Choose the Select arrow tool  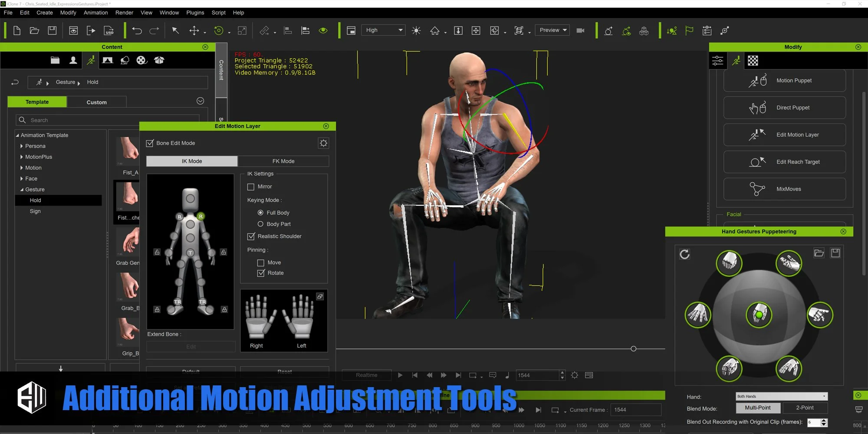click(175, 30)
